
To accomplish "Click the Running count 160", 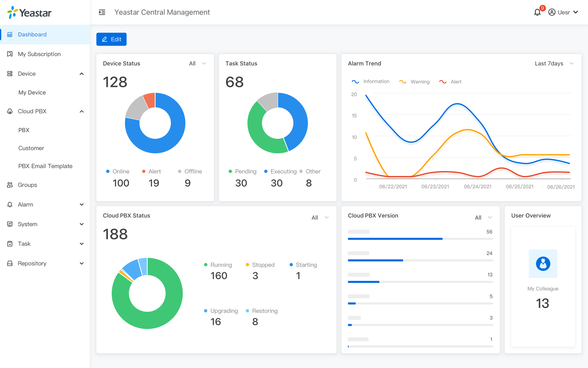I will (x=219, y=276).
